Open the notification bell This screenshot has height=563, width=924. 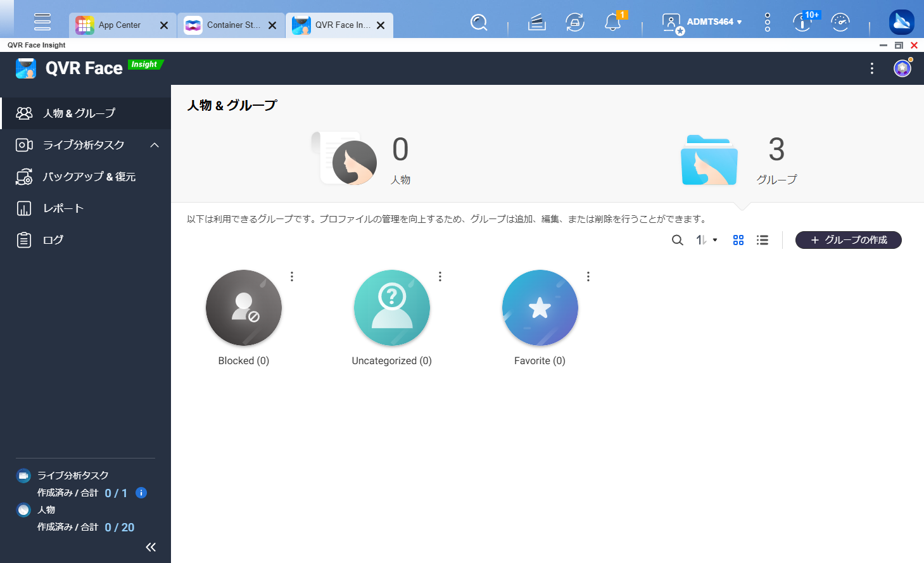click(612, 23)
